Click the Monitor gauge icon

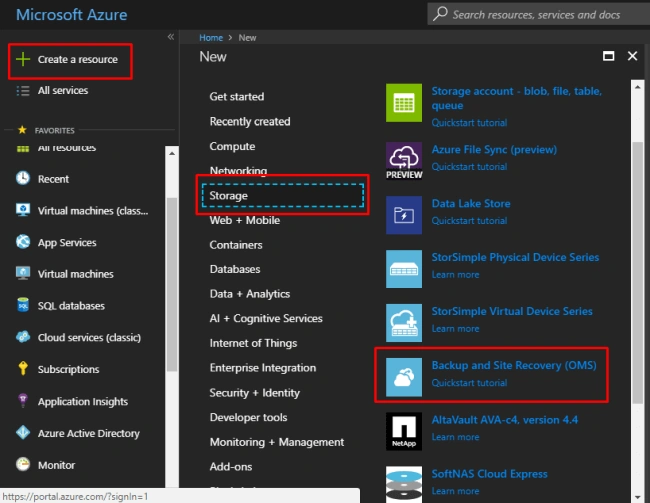point(23,464)
